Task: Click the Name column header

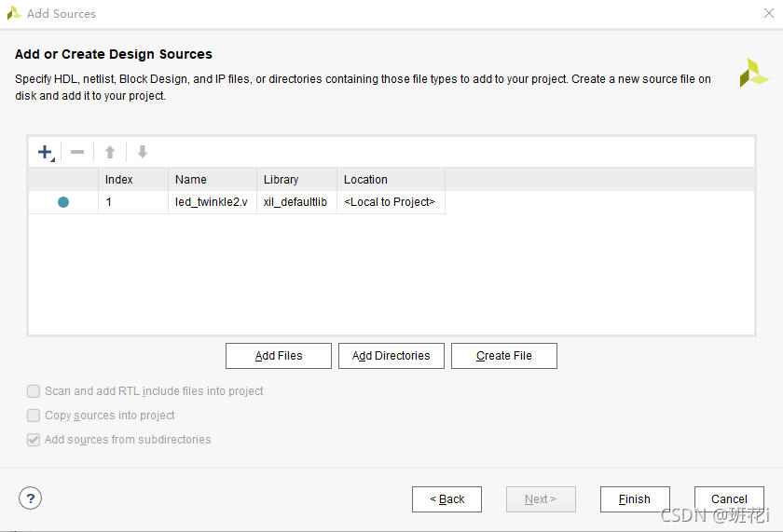Action: click(213, 180)
